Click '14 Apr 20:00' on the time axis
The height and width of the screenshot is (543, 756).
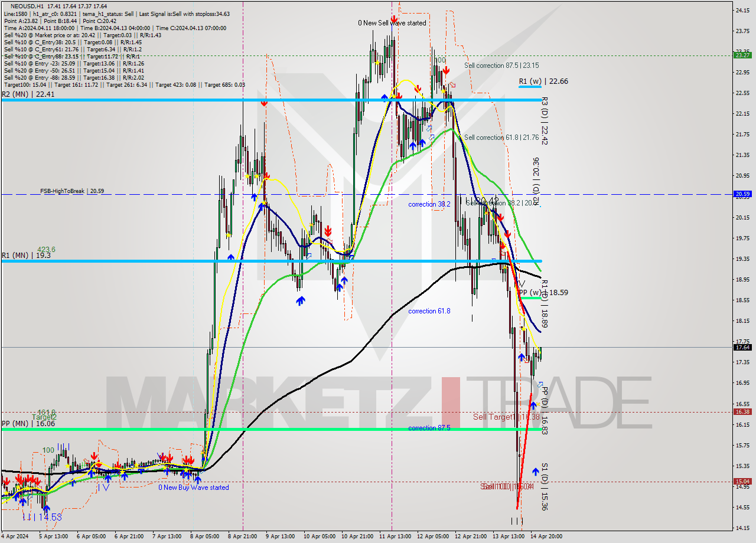pyautogui.click(x=546, y=537)
